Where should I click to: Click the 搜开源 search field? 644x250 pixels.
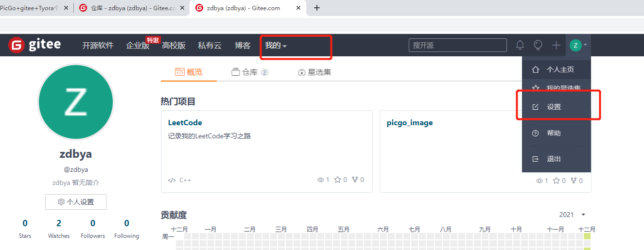tap(457, 45)
